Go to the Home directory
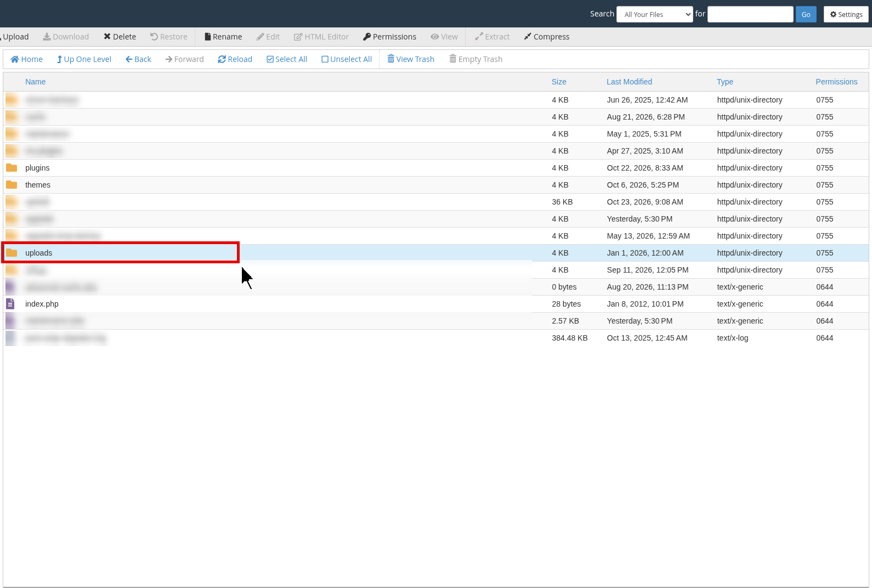 coord(27,59)
